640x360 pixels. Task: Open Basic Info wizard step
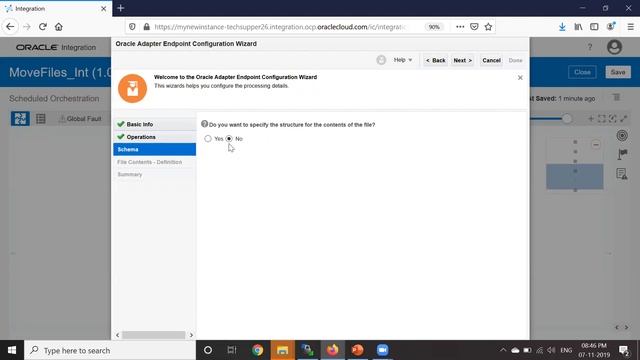click(155, 124)
